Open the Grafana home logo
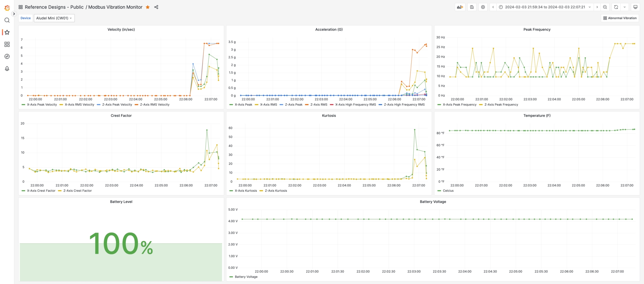The image size is (644, 284). pyautogui.click(x=7, y=7)
